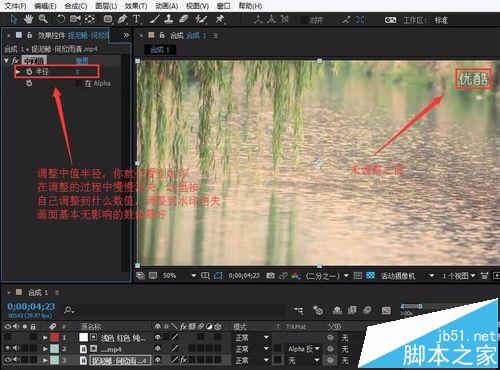Select the Pen tool
This screenshot has width=500, height=370.
click(x=122, y=19)
